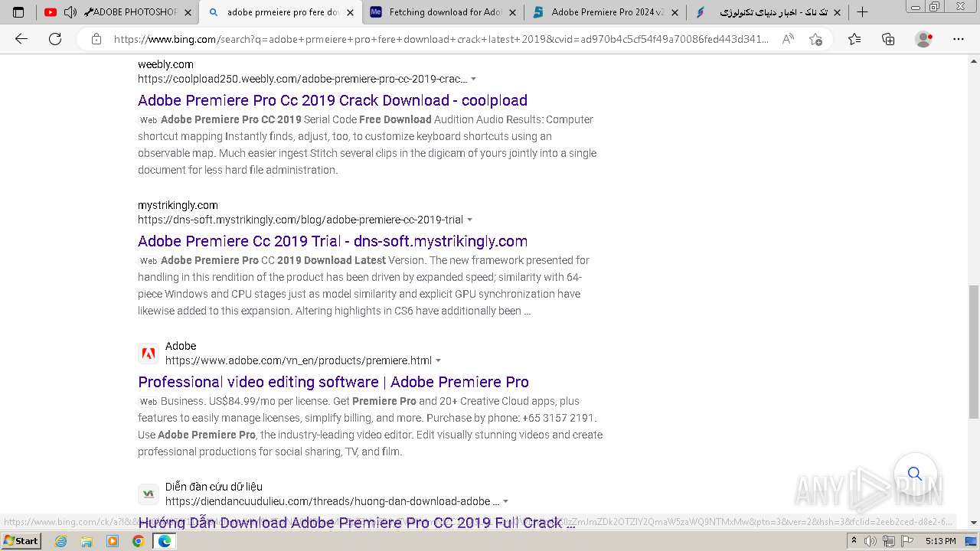980x551 pixels.
Task: View site information lock icon
Action: tap(96, 39)
